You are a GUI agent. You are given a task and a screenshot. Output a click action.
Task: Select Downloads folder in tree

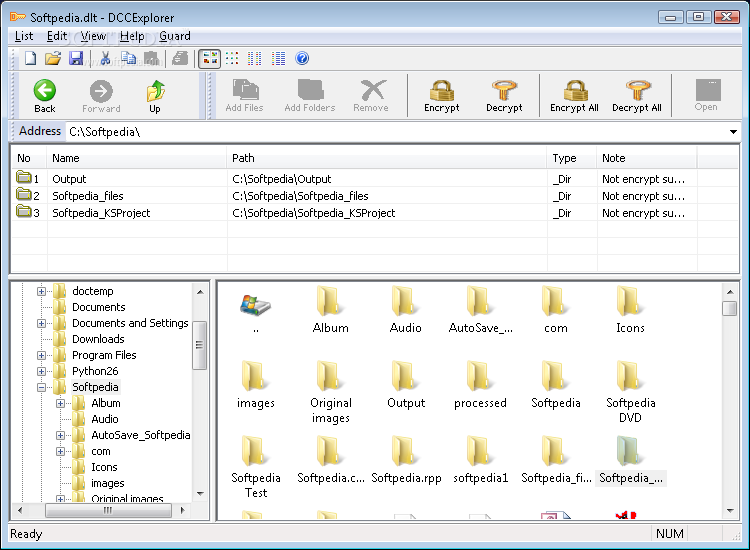point(98,339)
